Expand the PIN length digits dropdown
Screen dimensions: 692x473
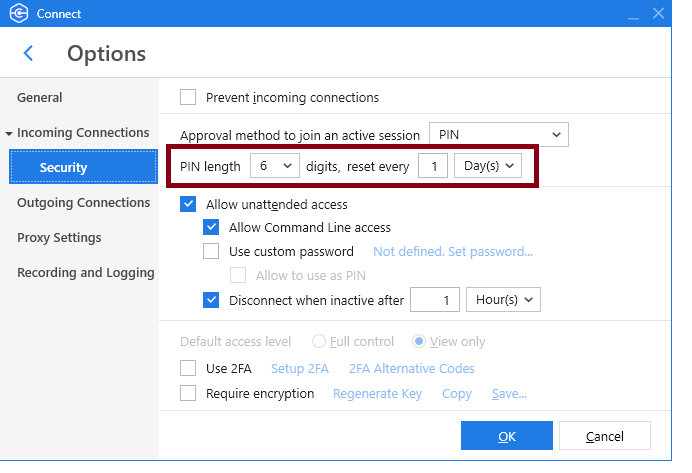click(x=274, y=166)
